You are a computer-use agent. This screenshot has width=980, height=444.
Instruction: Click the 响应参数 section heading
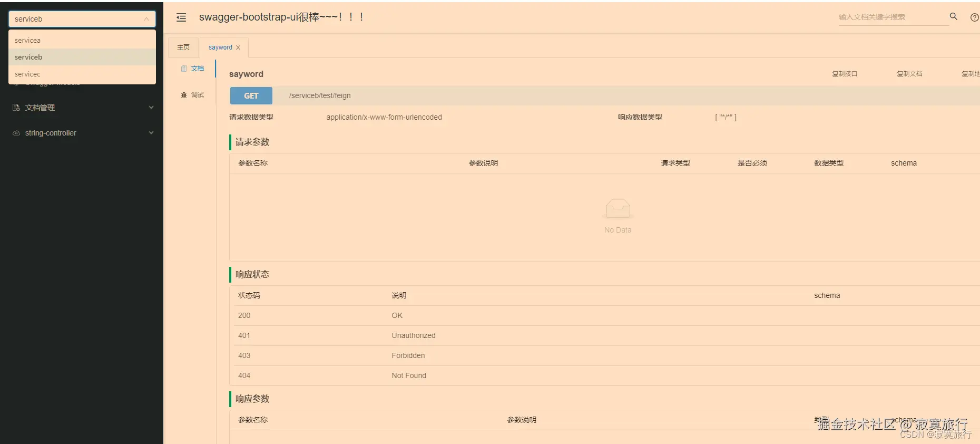pos(252,399)
